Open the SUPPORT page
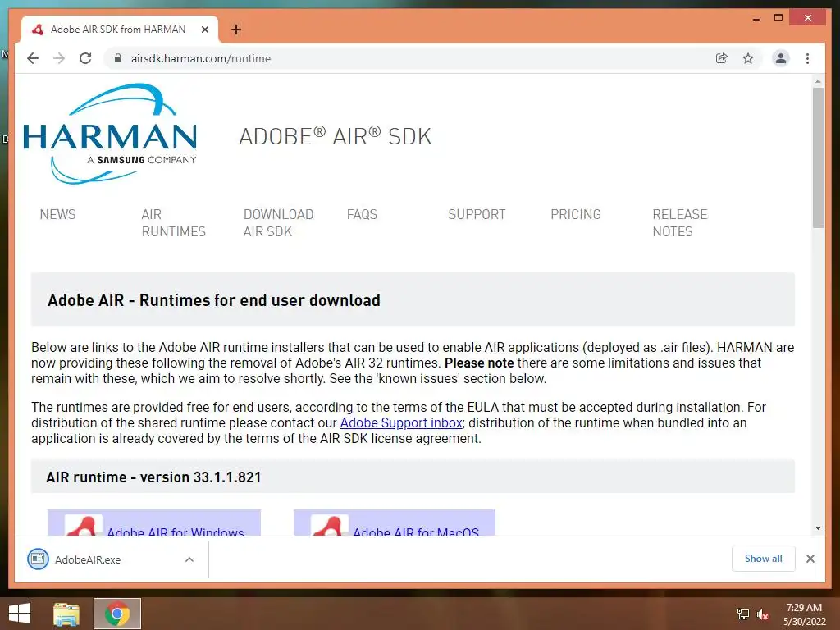This screenshot has height=630, width=840. click(x=477, y=214)
